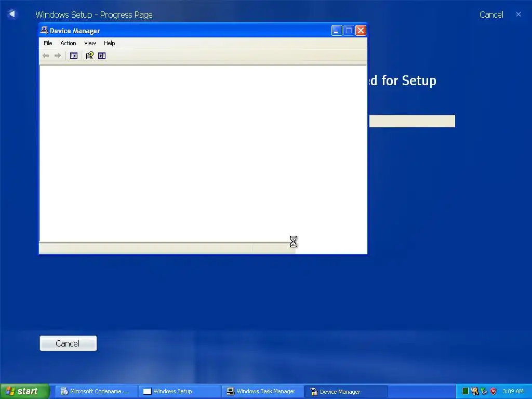Toggle the console tree pane toolbar icon
This screenshot has width=532, height=399.
point(74,56)
